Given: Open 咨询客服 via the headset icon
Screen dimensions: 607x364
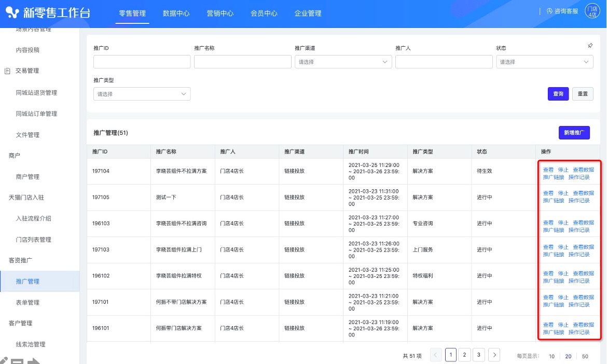Looking at the screenshot, I should [x=551, y=10].
